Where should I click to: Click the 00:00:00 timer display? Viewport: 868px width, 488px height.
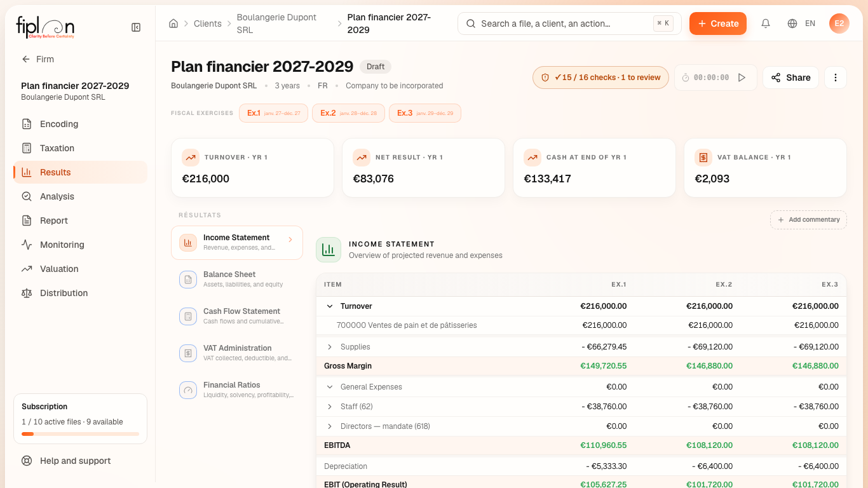[711, 78]
